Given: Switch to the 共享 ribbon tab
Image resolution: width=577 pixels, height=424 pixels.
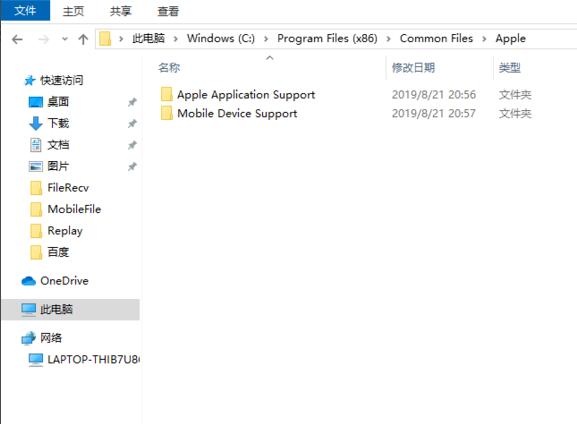Looking at the screenshot, I should click(120, 11).
